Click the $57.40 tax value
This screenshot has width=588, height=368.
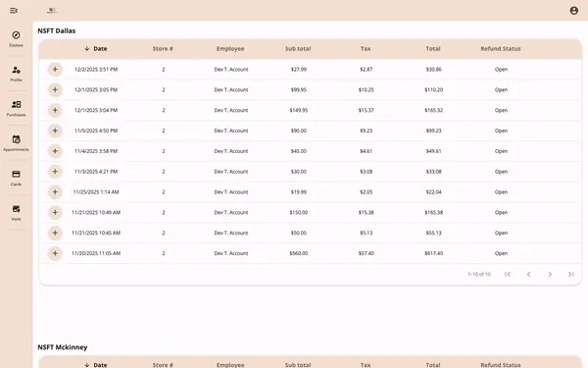tap(366, 253)
